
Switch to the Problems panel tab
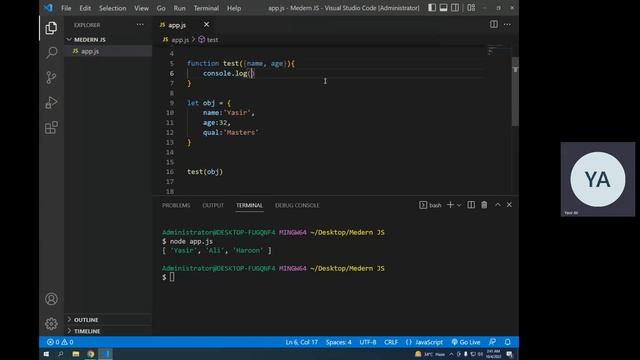click(176, 205)
